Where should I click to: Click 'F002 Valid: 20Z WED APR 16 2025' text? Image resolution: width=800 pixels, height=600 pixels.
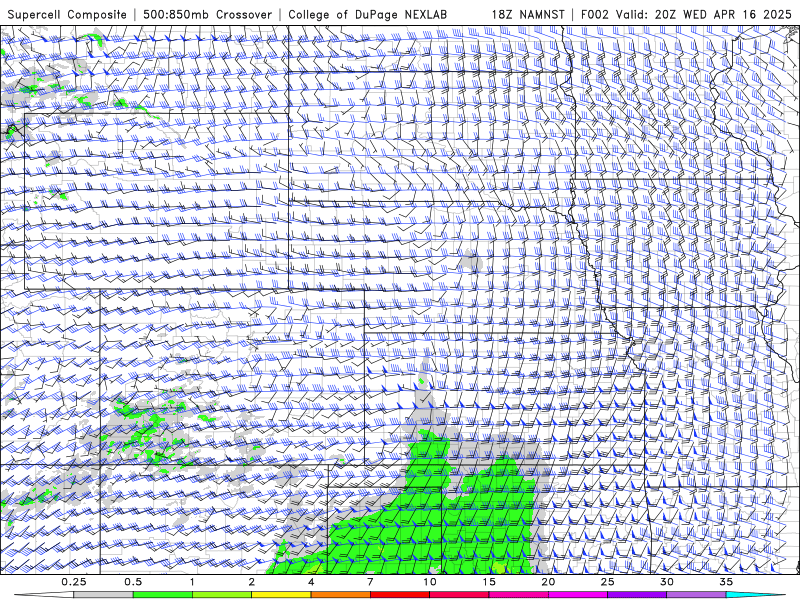(x=686, y=14)
